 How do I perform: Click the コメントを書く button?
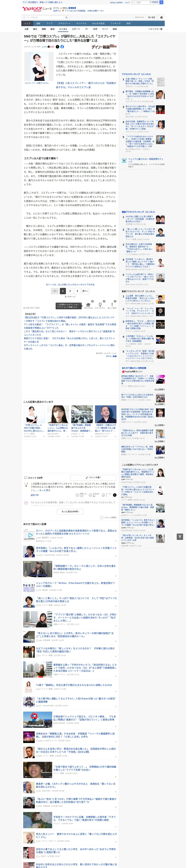click(x=93, y=477)
